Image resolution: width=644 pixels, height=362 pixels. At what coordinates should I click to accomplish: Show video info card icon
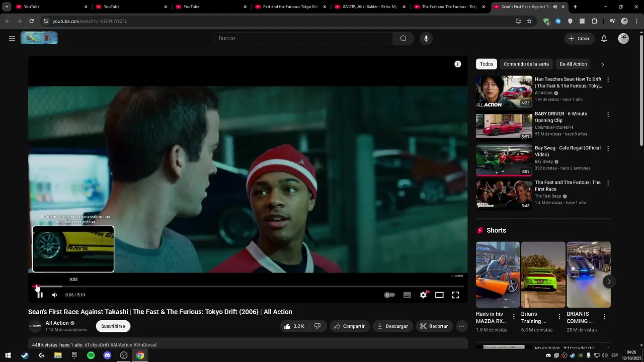click(x=458, y=64)
